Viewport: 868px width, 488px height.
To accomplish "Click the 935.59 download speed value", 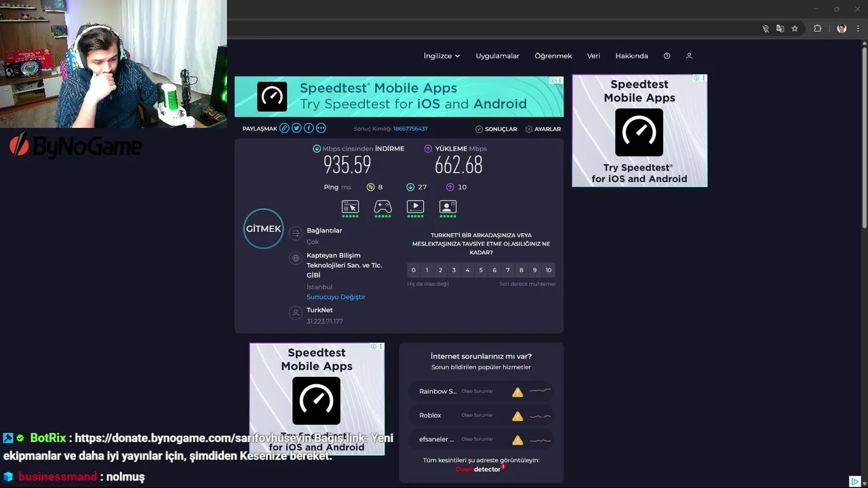I will click(x=347, y=165).
